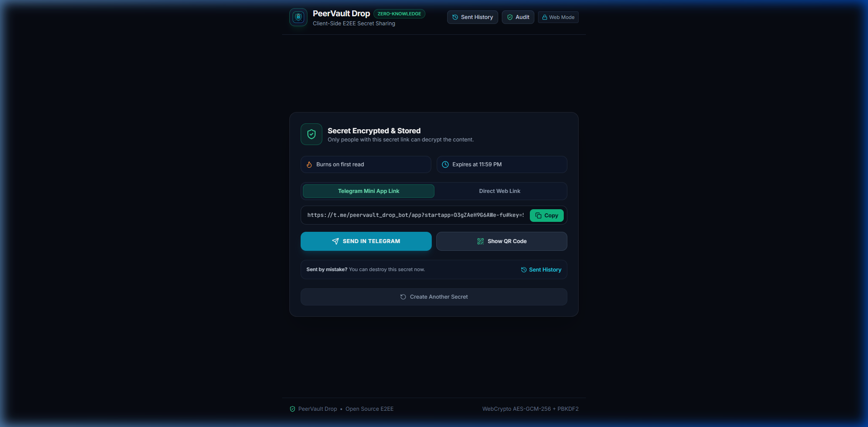Click Send in Telegram button
Screen dimensions: 868x427
(x=366, y=241)
